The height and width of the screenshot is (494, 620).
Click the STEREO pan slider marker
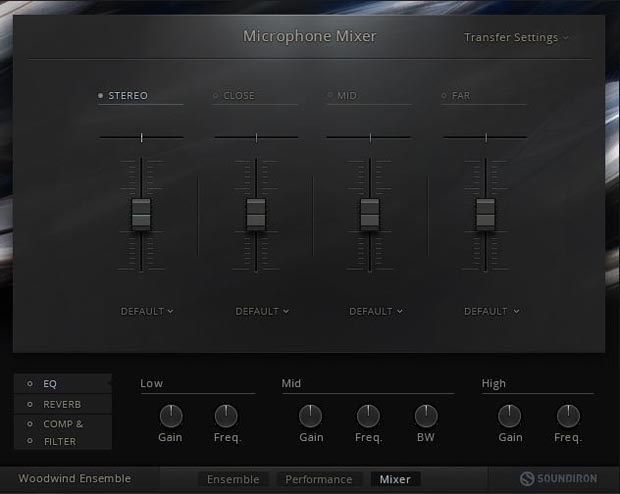pos(141,137)
